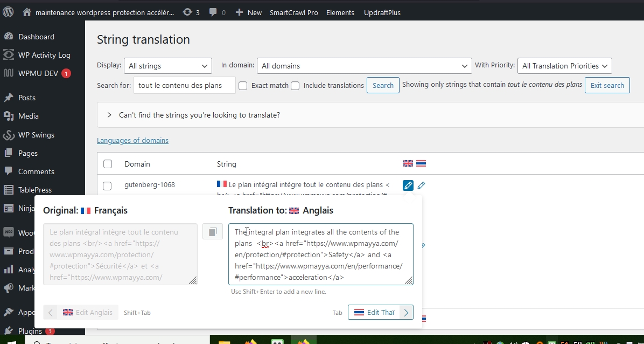Viewport: 644px width, 344px height.
Task: Click the highlighted blue pencil edit icon
Action: tap(408, 185)
